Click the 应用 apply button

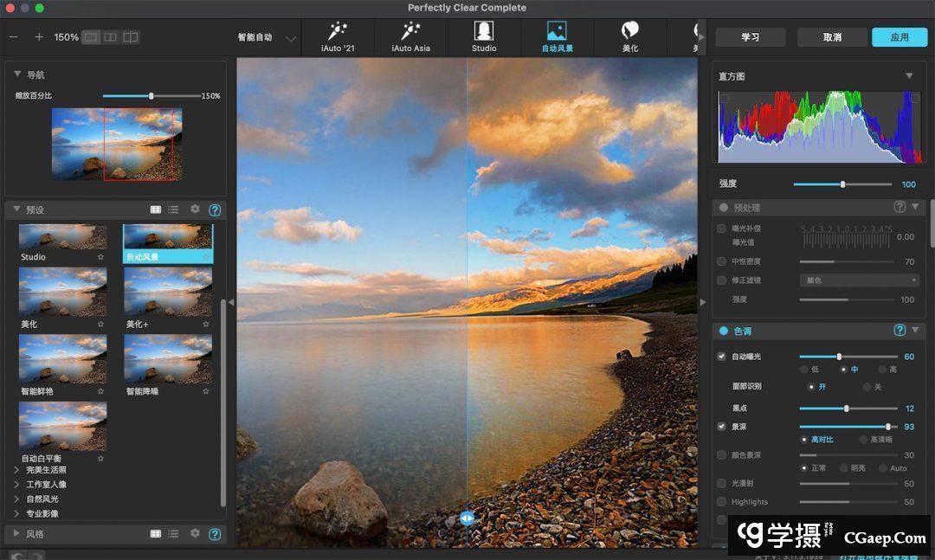point(900,37)
